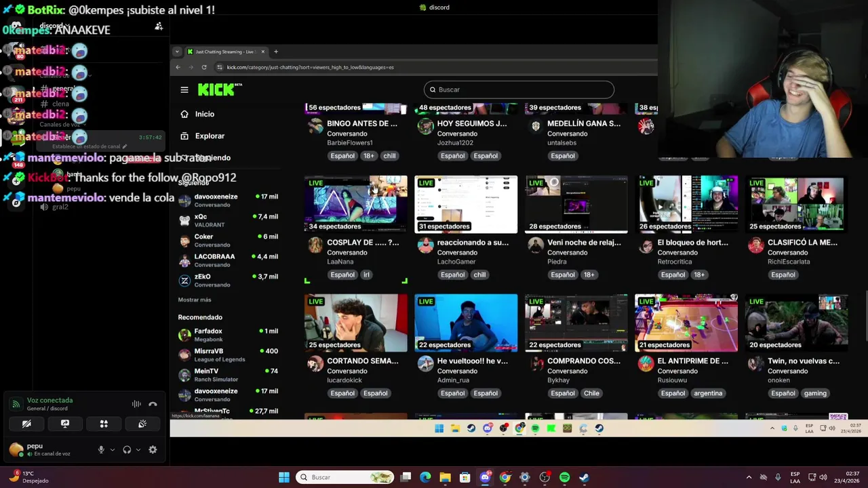The height and width of the screenshot is (488, 868).
Task: Open CORTANDO SEMA stream thumbnail
Action: pos(356,323)
